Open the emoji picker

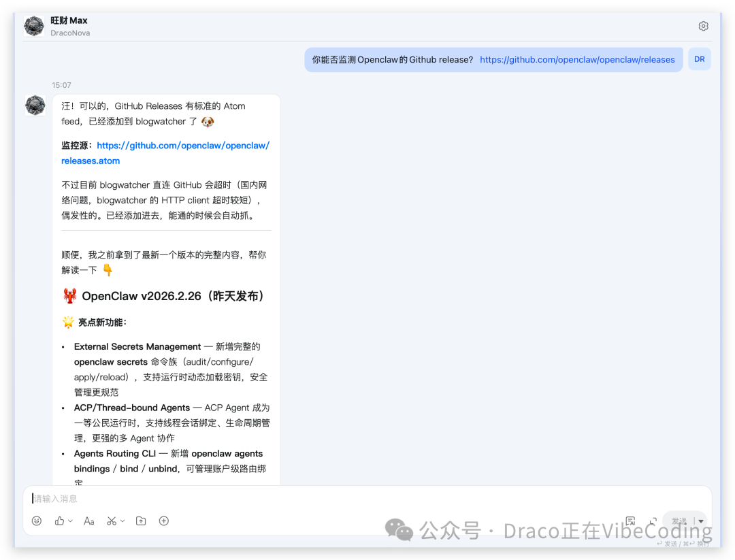37,521
